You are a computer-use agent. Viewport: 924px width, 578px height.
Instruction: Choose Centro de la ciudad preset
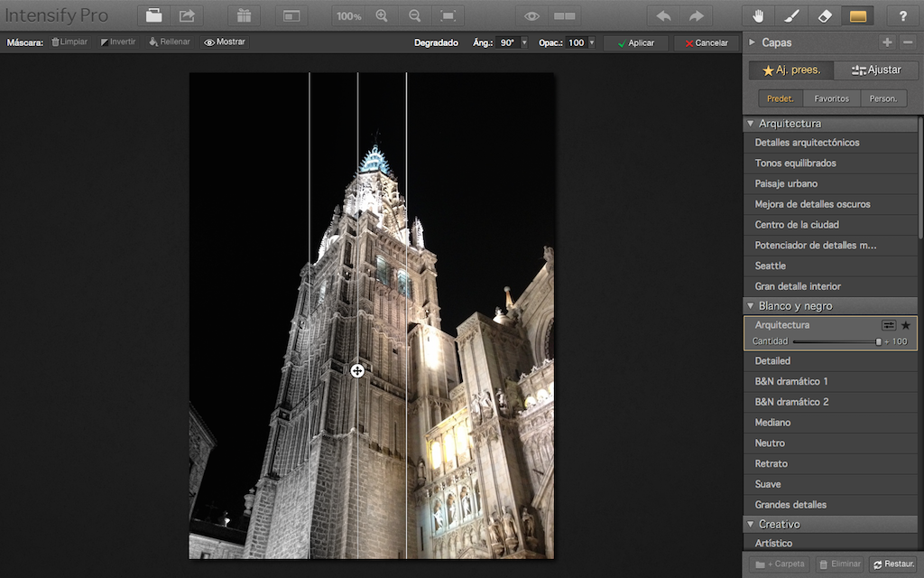830,225
